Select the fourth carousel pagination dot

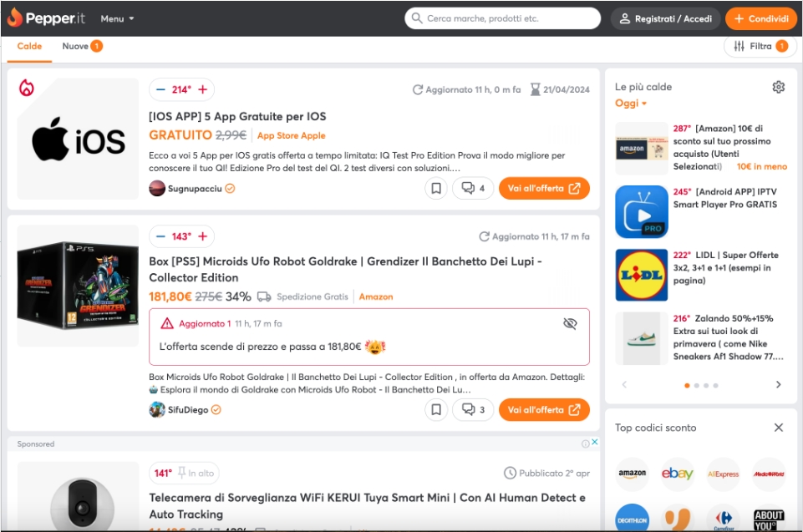click(x=715, y=386)
